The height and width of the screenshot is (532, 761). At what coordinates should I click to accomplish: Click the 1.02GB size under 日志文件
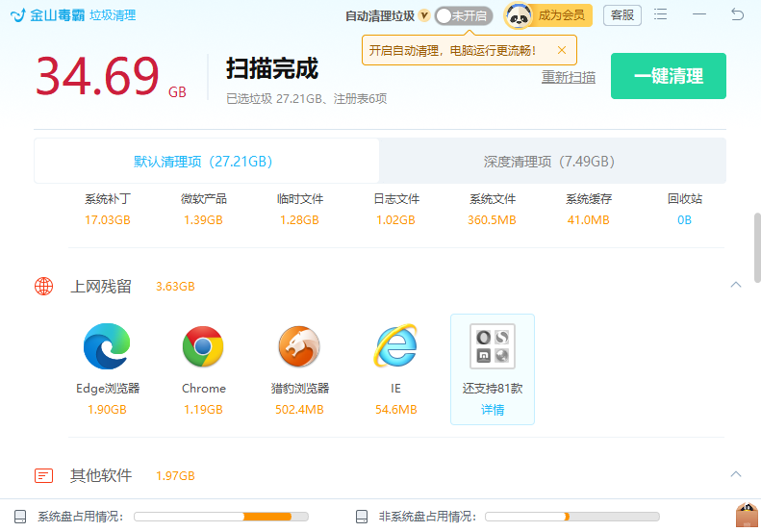396,220
